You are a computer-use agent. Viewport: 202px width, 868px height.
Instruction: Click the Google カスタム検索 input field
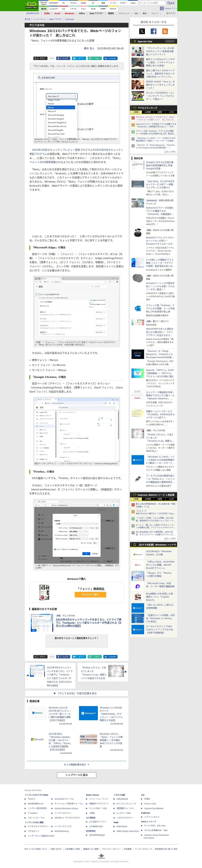153,3
